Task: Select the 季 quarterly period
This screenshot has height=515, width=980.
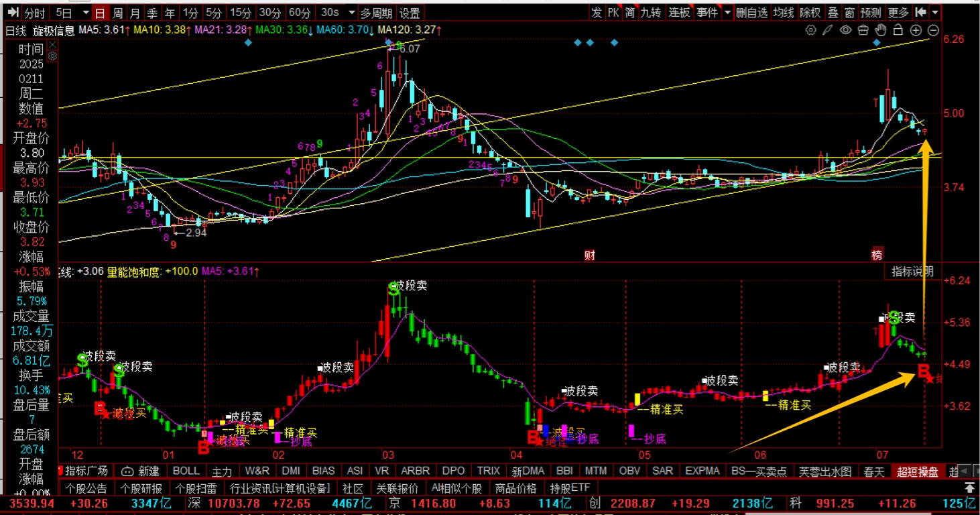Action: tap(153, 13)
